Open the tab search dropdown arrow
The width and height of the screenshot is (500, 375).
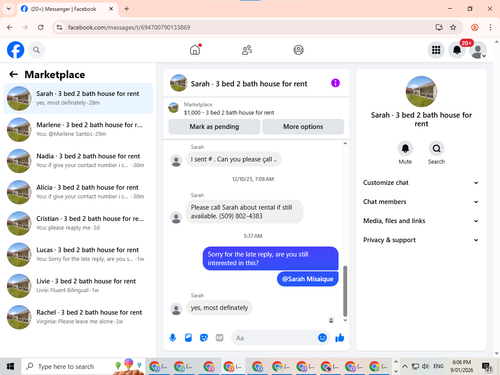coord(9,9)
